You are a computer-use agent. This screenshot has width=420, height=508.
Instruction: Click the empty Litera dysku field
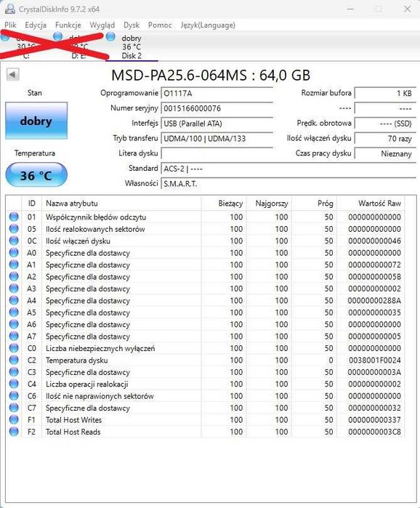tap(217, 153)
